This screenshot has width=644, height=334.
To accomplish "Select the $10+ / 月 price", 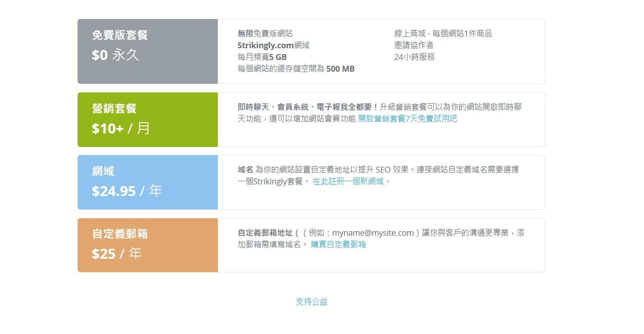I will click(121, 128).
